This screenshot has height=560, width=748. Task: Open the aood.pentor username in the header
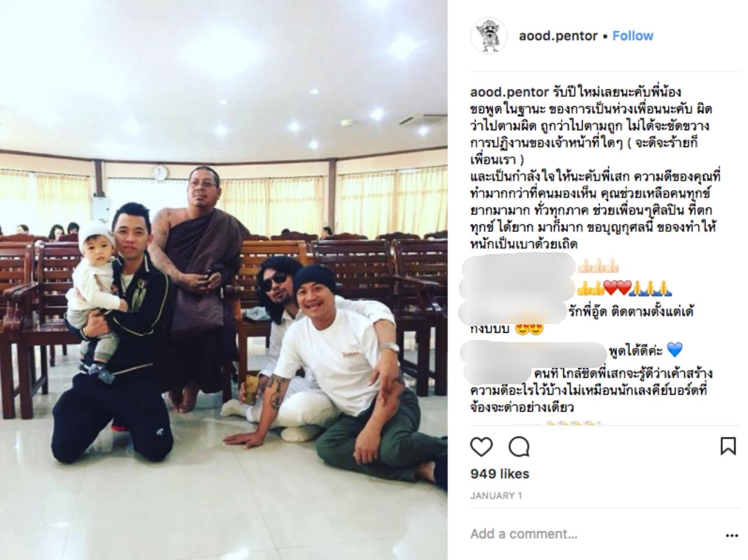point(558,36)
